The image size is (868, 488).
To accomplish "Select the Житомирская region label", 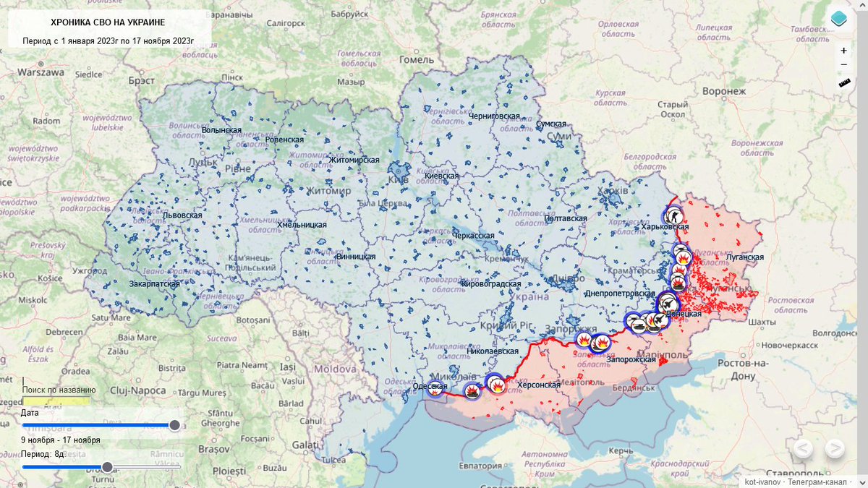I will [354, 160].
